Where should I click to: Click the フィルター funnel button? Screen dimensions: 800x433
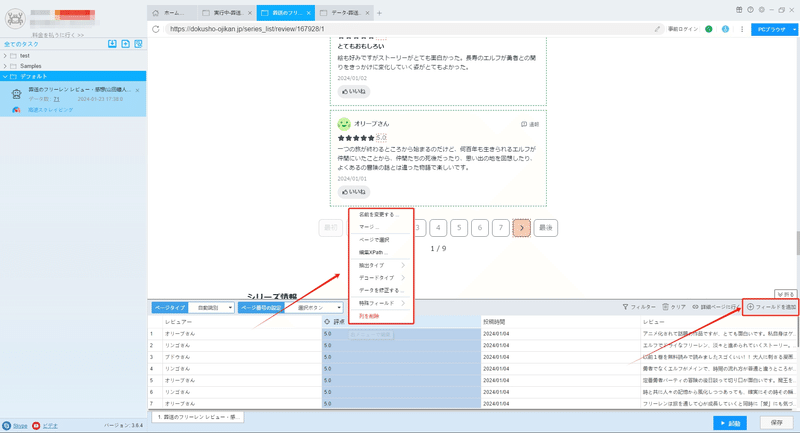639,307
